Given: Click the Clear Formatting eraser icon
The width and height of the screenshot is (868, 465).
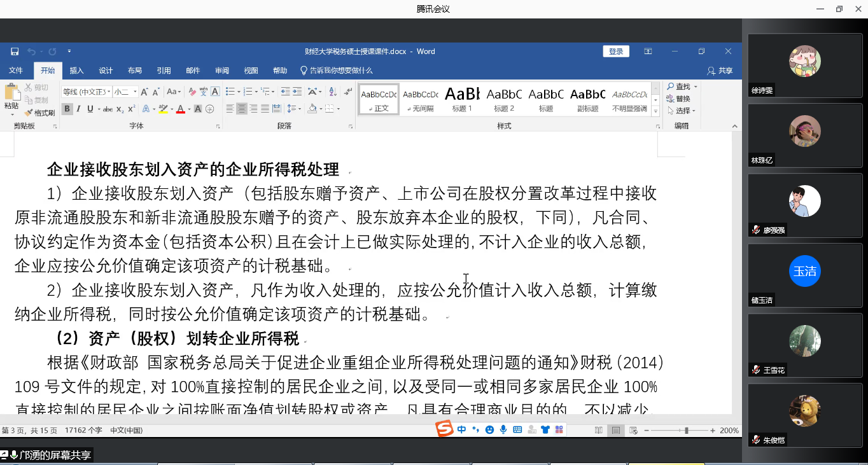Looking at the screenshot, I should (x=192, y=92).
